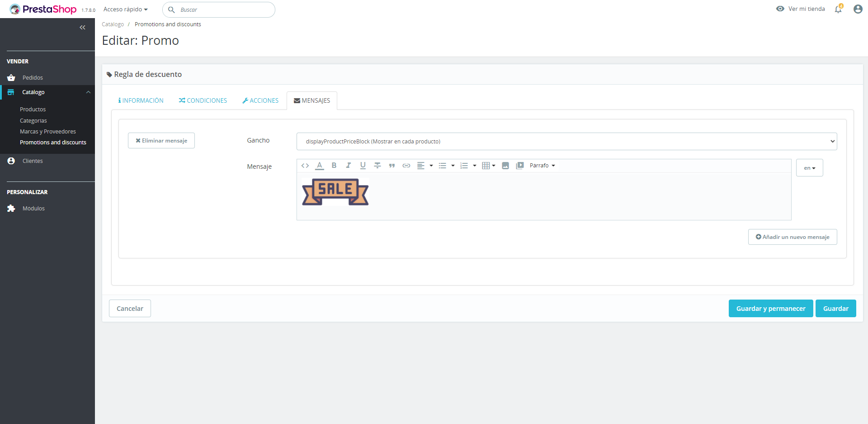868x424 pixels.
Task: Toggle underline formatting
Action: tap(363, 166)
